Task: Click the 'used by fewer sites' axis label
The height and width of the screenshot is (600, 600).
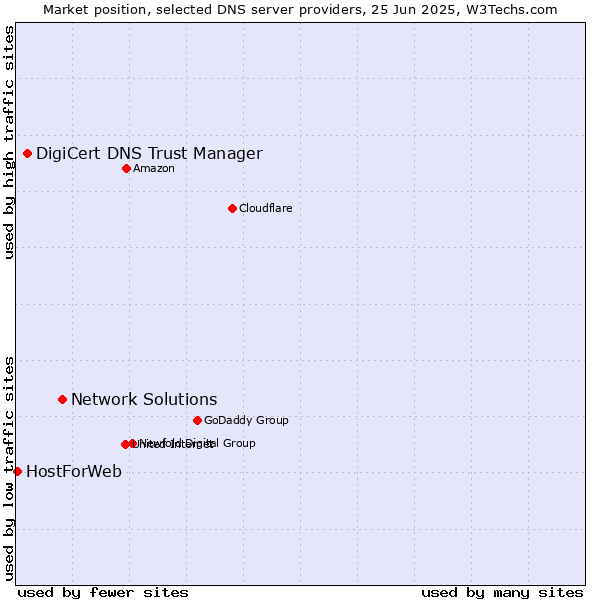Action: tap(103, 593)
